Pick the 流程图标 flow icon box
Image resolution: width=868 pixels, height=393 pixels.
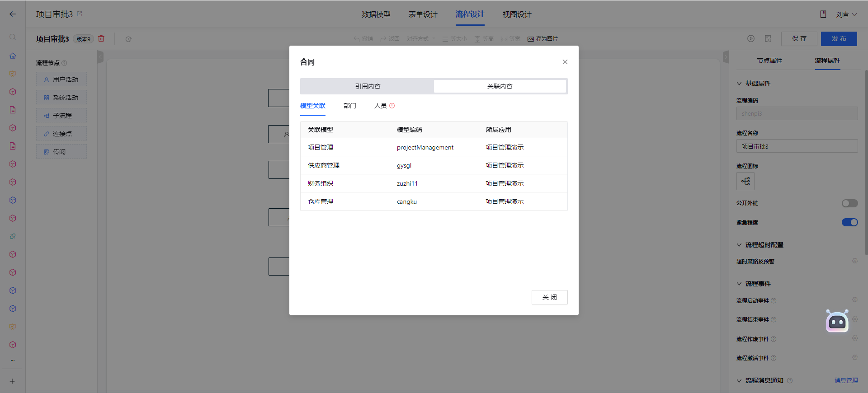[x=745, y=181]
